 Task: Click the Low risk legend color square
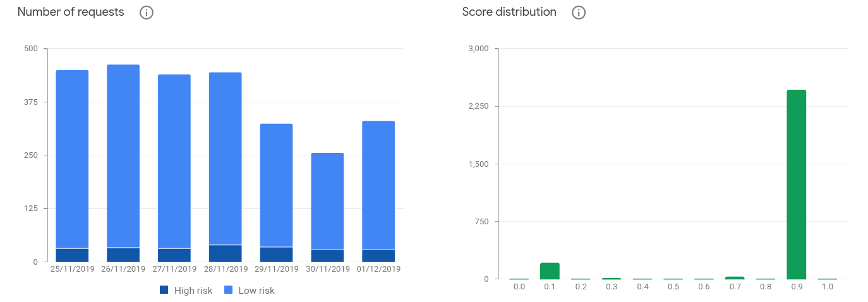[229, 291]
